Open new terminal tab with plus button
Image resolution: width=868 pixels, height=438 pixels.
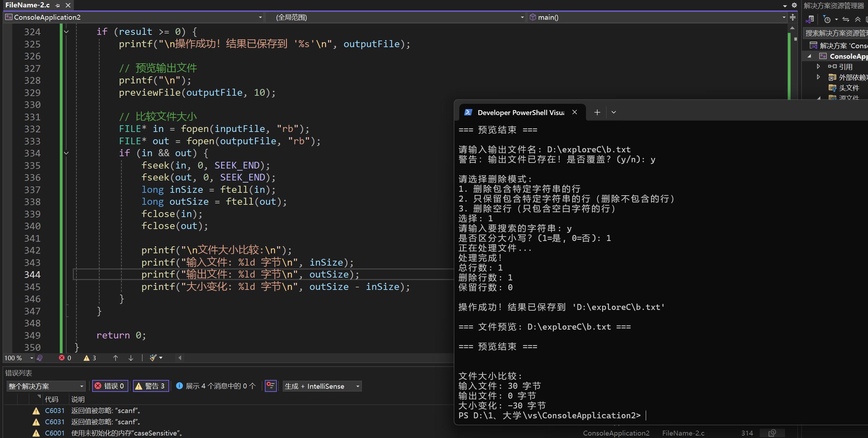[x=597, y=112]
